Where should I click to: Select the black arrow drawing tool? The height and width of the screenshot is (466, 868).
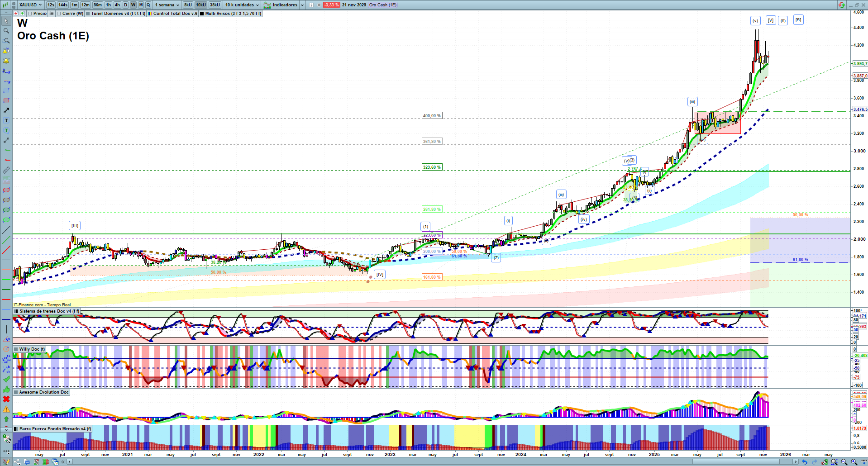click(x=6, y=110)
